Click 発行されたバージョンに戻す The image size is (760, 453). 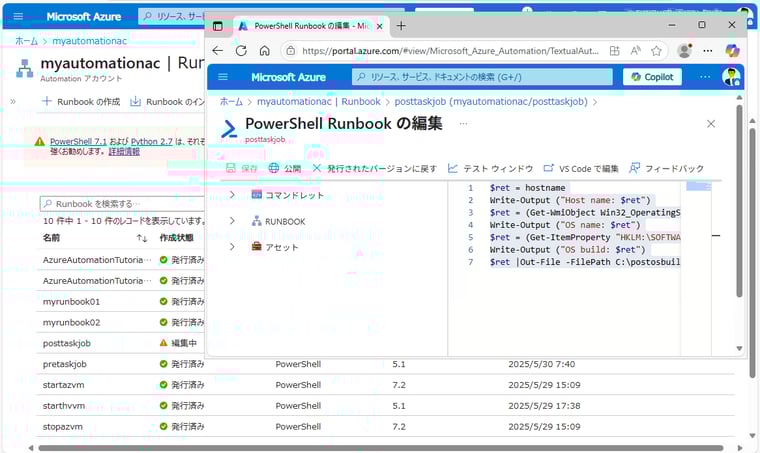374,168
